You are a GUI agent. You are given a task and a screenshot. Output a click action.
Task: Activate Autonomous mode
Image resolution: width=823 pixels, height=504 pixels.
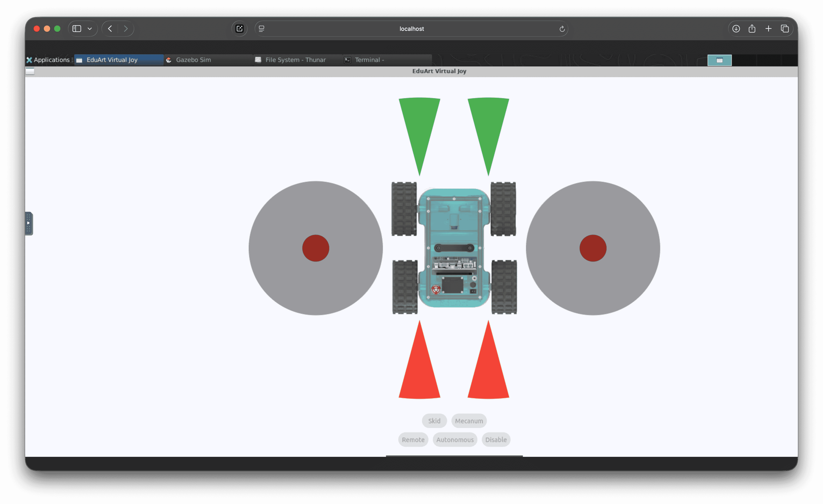(x=455, y=440)
